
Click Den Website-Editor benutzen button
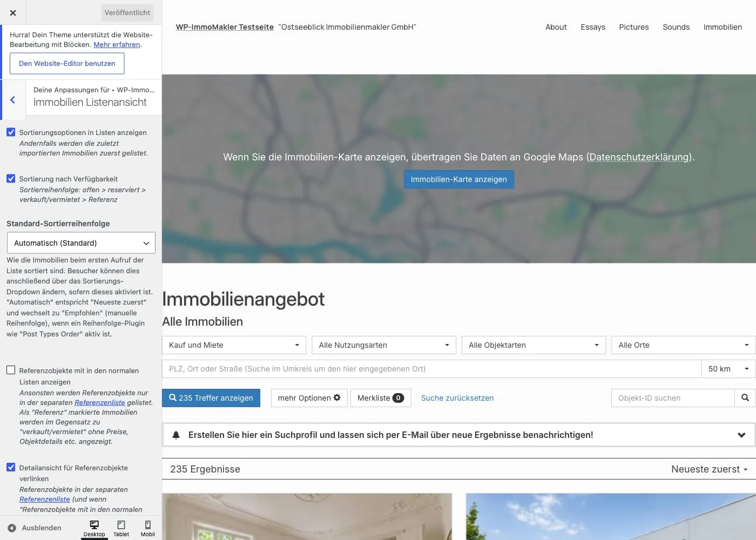(67, 63)
